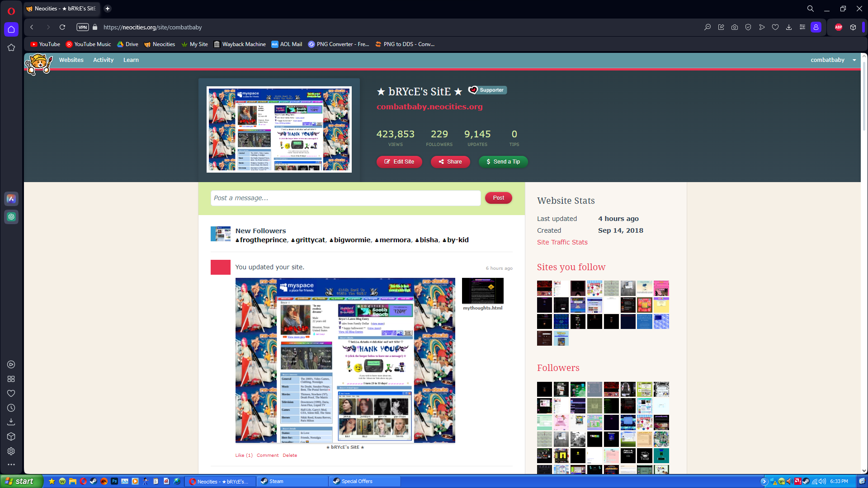The image size is (868, 488).
Task: Reload the page with refresh icon
Action: pyautogui.click(x=62, y=27)
